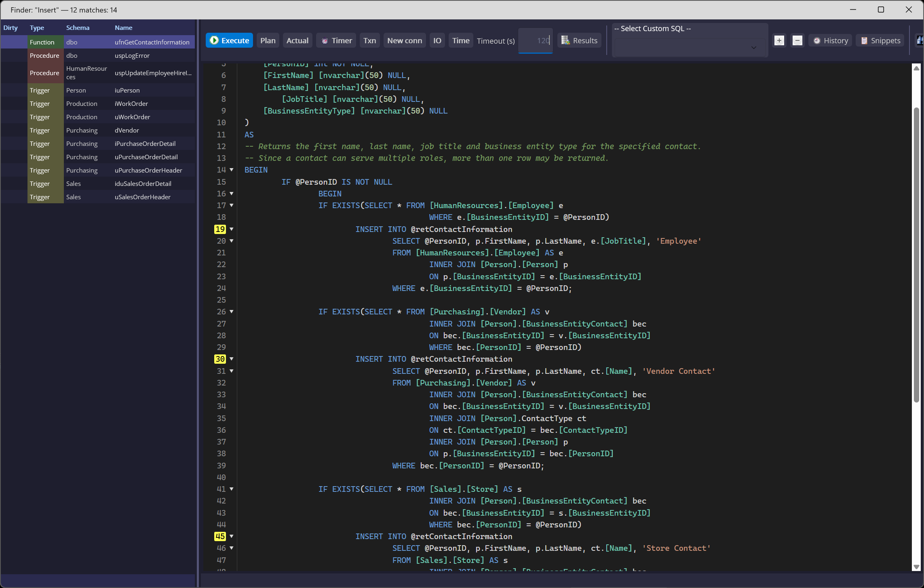The width and height of the screenshot is (924, 588).
Task: Toggle the Txn transaction mode
Action: click(369, 40)
